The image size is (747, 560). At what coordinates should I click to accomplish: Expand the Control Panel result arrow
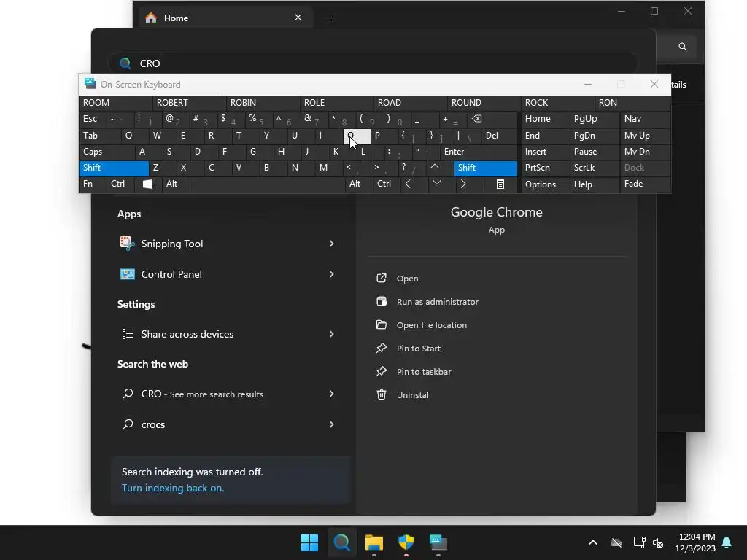(x=332, y=274)
